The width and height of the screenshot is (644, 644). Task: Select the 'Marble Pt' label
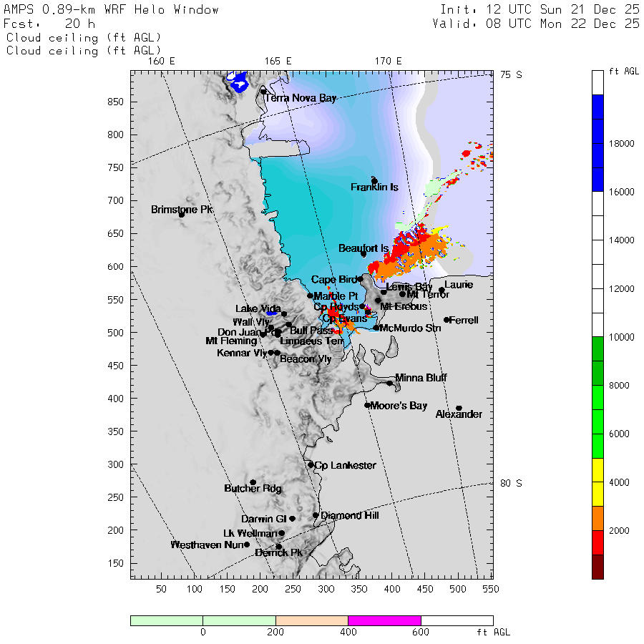(336, 296)
